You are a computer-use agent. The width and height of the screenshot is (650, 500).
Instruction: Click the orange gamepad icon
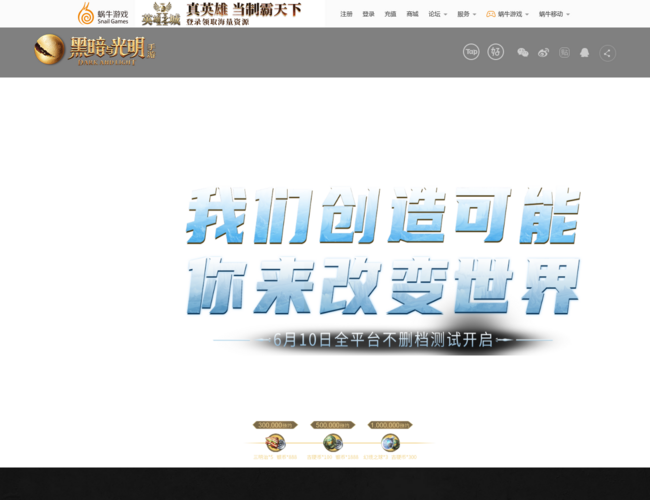click(490, 14)
